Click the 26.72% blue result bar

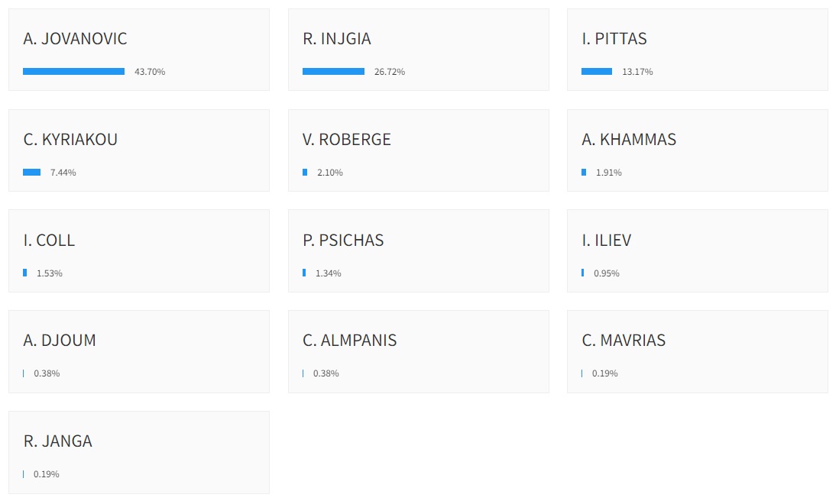tap(333, 72)
